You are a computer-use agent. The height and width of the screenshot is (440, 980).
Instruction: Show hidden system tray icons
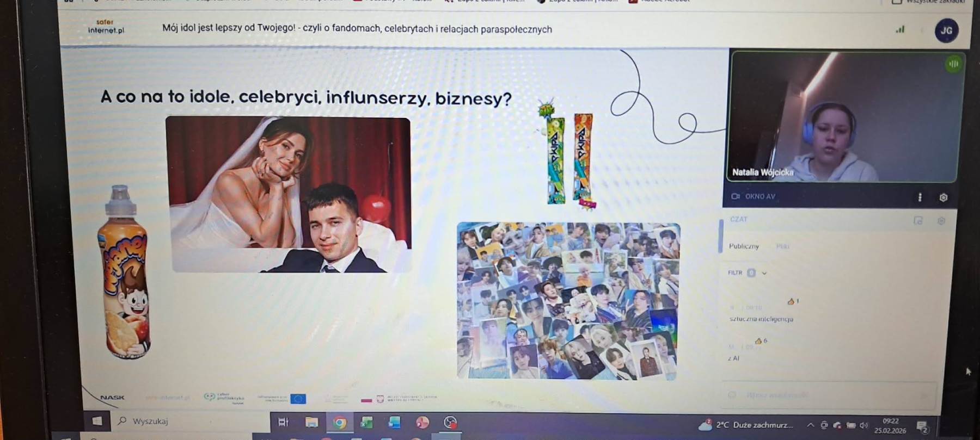tap(810, 425)
